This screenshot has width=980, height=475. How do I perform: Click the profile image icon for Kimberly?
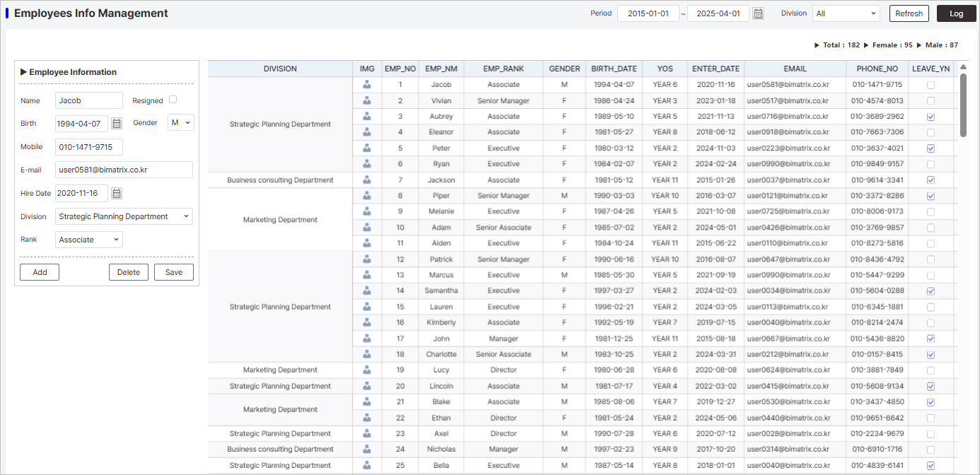pyautogui.click(x=367, y=322)
